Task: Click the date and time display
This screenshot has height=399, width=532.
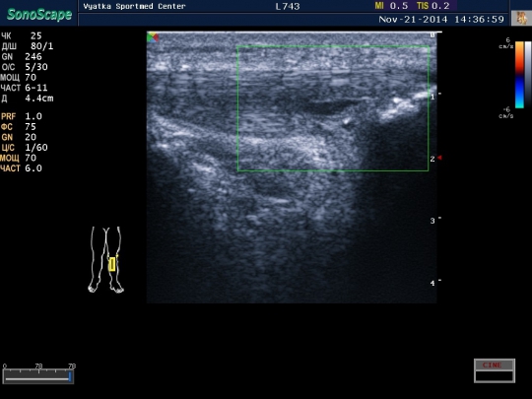Action: (441, 20)
